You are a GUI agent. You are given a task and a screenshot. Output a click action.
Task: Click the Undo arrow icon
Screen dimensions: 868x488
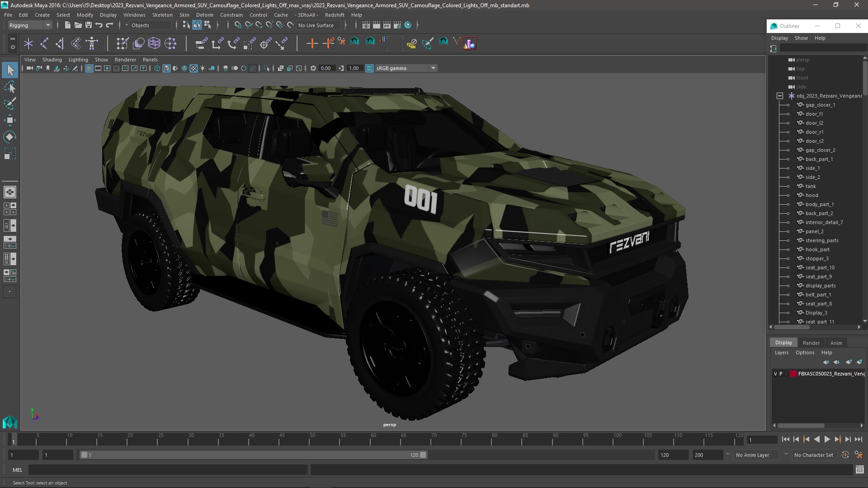click(99, 25)
